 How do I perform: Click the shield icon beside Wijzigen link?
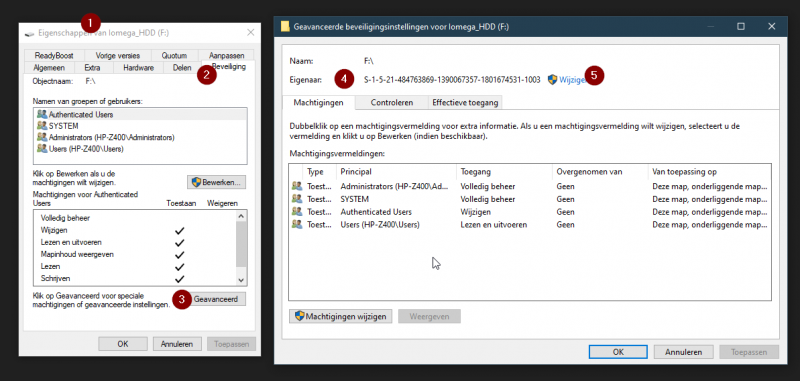(552, 80)
